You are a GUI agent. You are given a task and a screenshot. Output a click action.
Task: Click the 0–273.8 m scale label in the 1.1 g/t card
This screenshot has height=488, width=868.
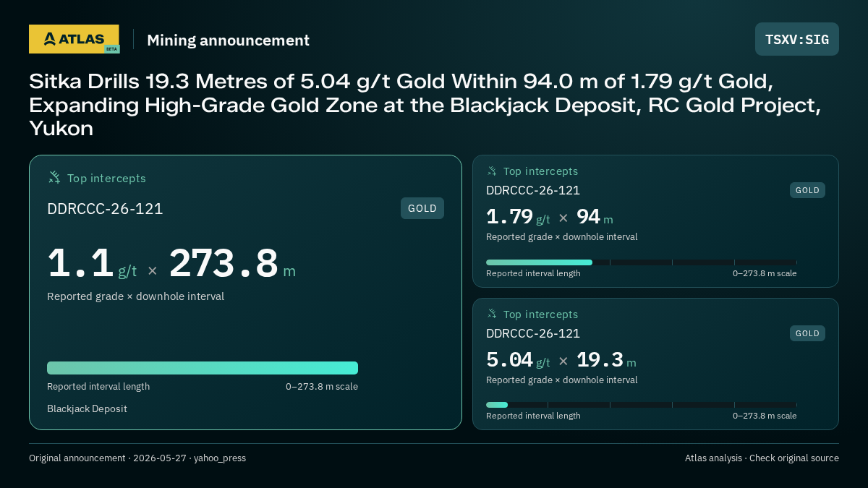(322, 387)
